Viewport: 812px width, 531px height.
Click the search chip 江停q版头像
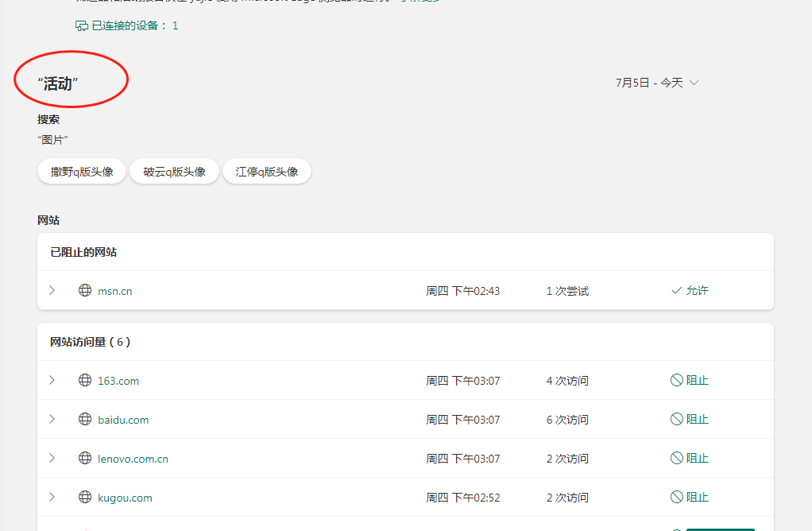click(x=267, y=172)
